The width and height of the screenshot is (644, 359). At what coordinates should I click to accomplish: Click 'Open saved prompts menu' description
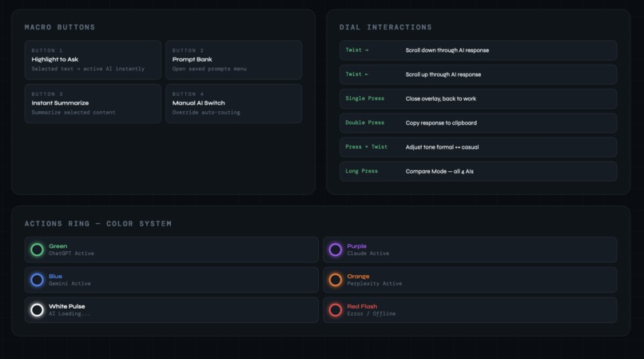(209, 69)
